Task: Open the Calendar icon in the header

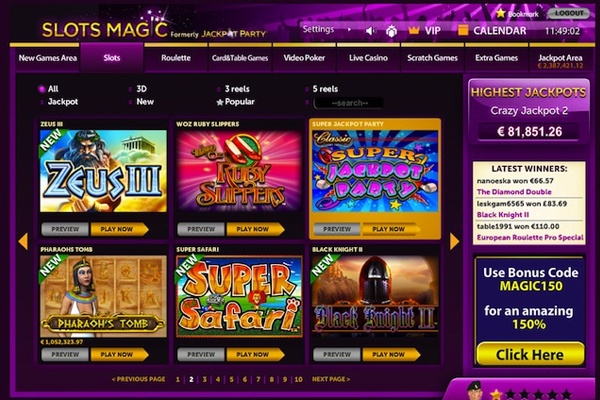Action: click(x=463, y=30)
